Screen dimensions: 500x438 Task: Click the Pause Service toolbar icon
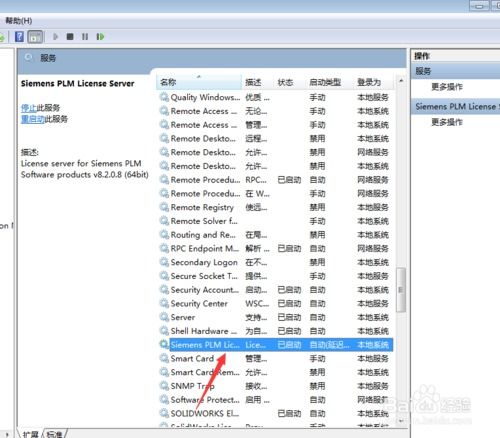[85, 36]
